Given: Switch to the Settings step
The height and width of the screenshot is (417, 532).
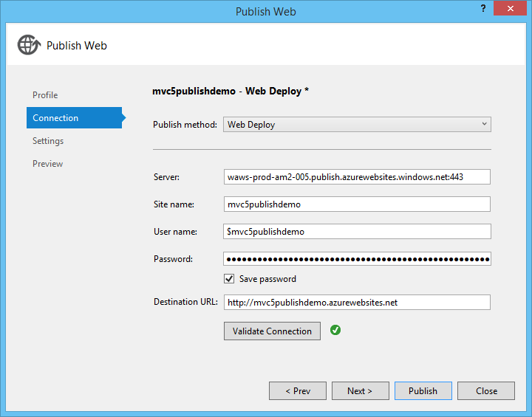Looking at the screenshot, I should tap(48, 141).
